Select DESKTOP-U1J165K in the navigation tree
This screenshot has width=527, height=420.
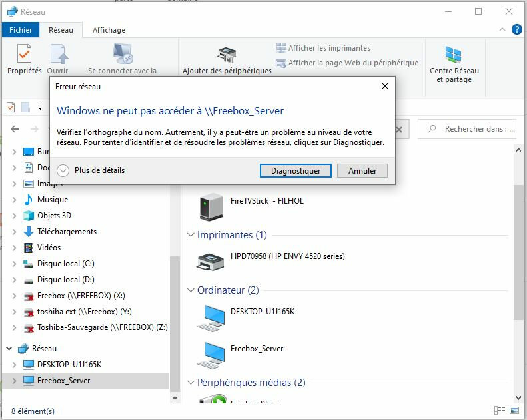point(69,365)
